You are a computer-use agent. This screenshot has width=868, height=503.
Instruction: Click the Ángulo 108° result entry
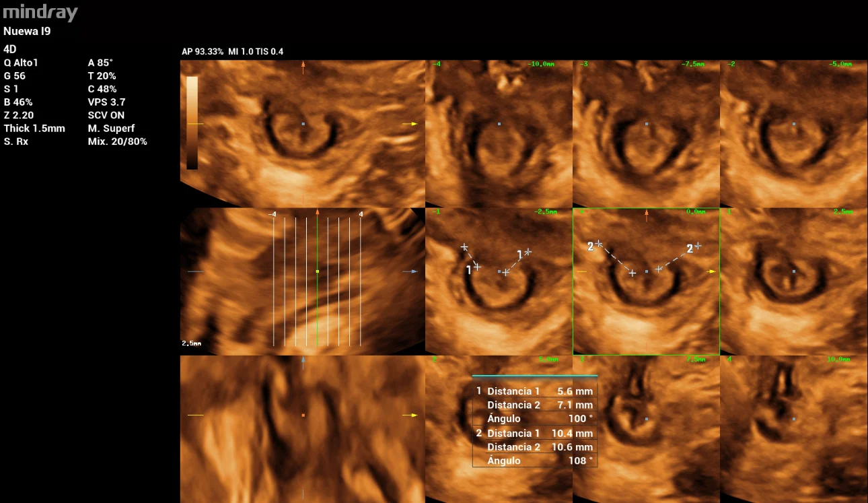[x=535, y=461]
